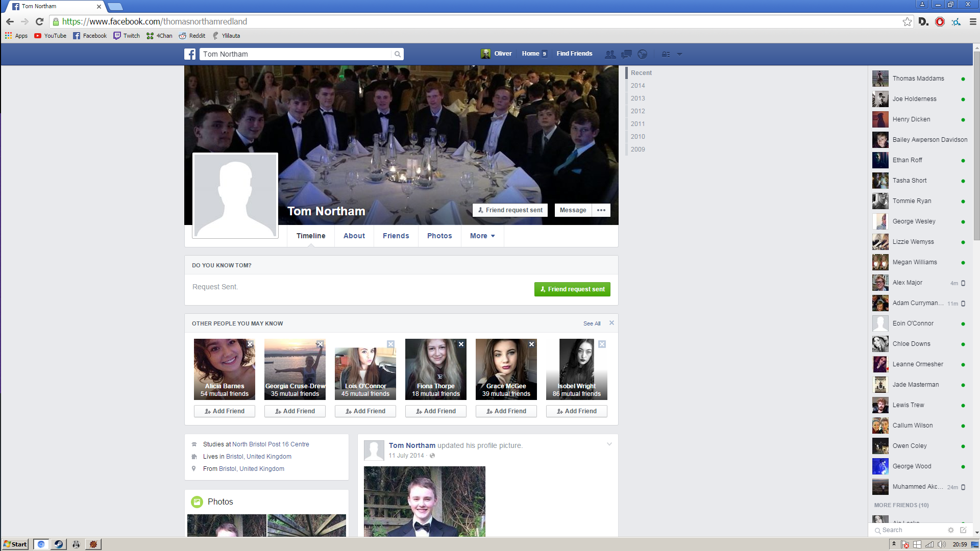The width and height of the screenshot is (980, 551).
Task: Open the privacy shortcuts icon
Action: point(666,54)
